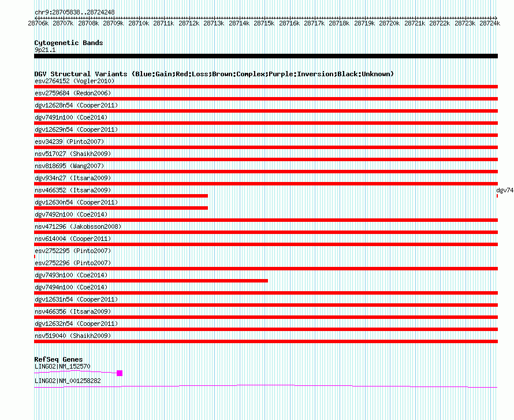The height and width of the screenshot is (420, 514).
Task: Select the DGV Structural Variants track title
Action: [x=214, y=74]
